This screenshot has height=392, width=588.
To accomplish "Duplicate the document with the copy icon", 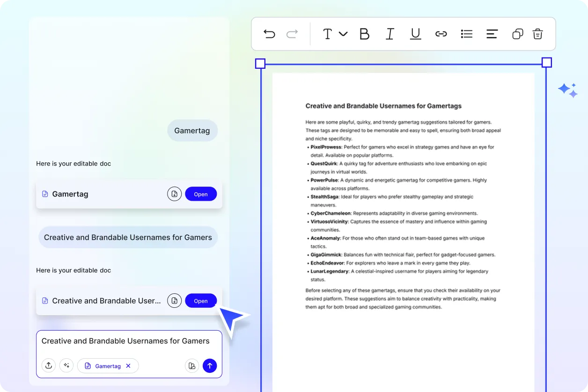I will click(517, 34).
